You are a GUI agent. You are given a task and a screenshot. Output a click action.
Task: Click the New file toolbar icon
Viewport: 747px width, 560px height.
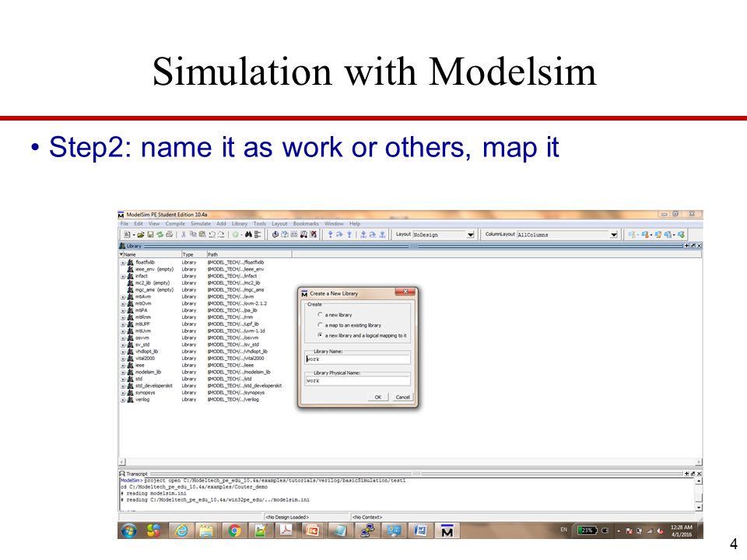[127, 234]
